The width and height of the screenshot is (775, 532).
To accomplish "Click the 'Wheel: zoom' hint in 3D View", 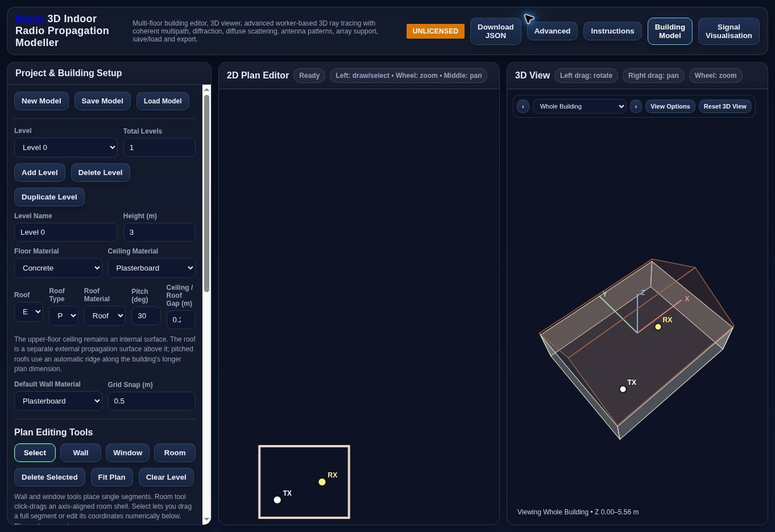I will [x=715, y=76].
